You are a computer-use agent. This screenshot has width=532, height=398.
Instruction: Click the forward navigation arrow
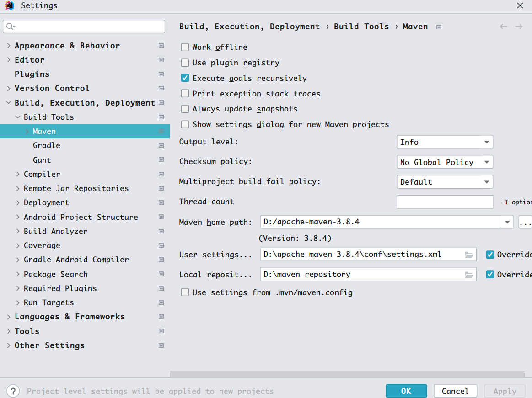click(x=519, y=27)
